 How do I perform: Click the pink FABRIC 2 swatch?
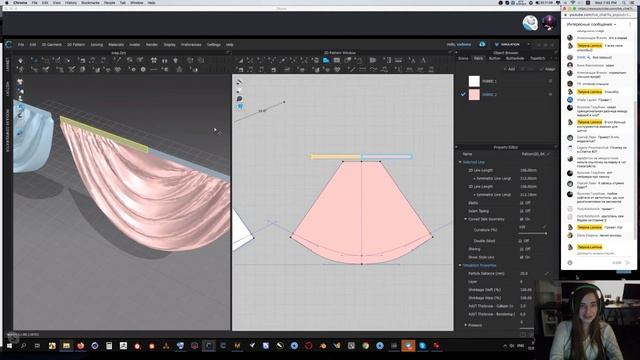tap(474, 95)
